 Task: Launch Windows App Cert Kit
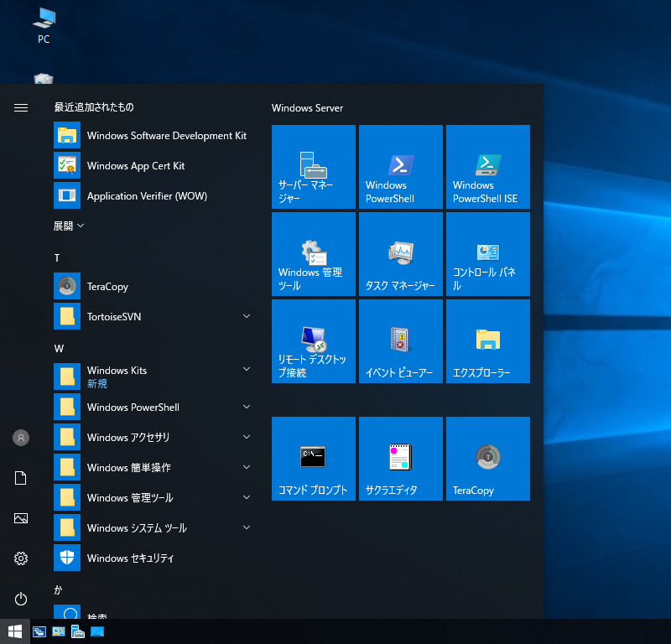coord(153,165)
